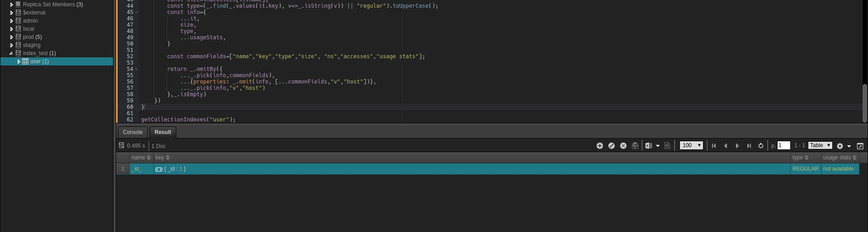Click the open in new window icon
Screen dimensions: 868x232
[x=860, y=146]
